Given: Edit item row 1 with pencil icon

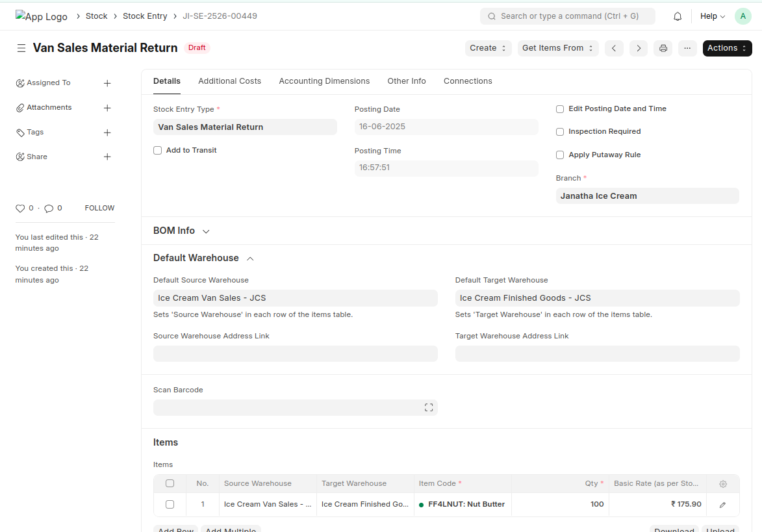Looking at the screenshot, I should pos(722,505).
